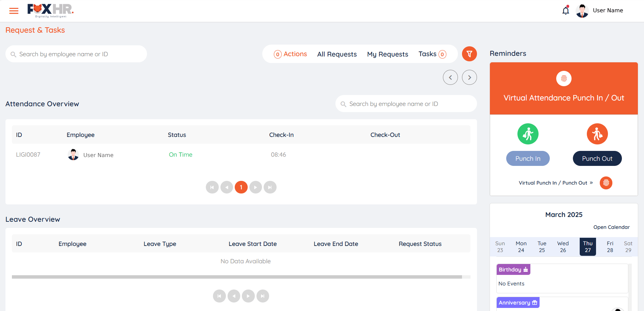Select Fri 28 in the calendar strip
The width and height of the screenshot is (644, 311).
click(610, 247)
